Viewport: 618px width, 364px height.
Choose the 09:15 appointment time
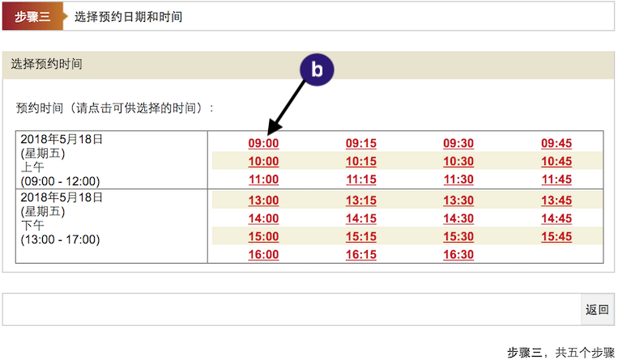tap(361, 143)
